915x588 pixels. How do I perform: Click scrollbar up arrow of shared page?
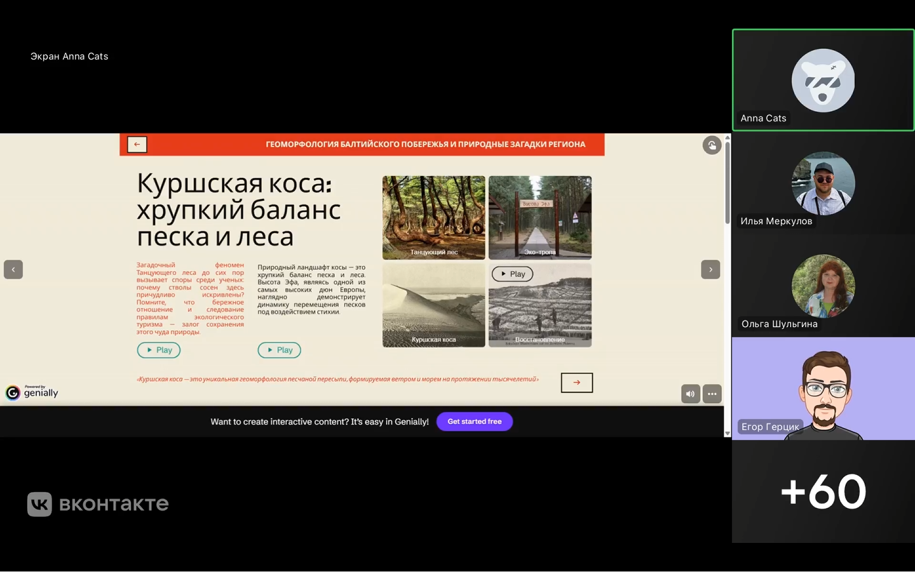[728, 137]
